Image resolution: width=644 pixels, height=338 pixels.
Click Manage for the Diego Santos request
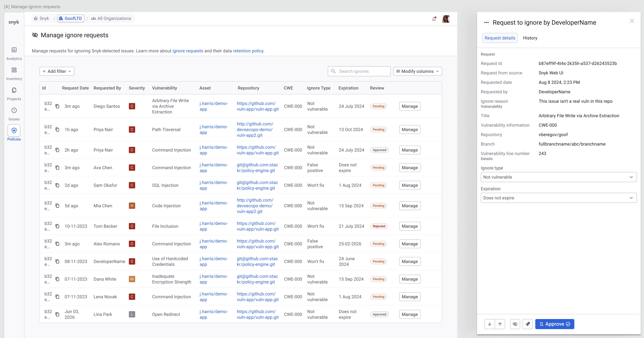tap(410, 106)
